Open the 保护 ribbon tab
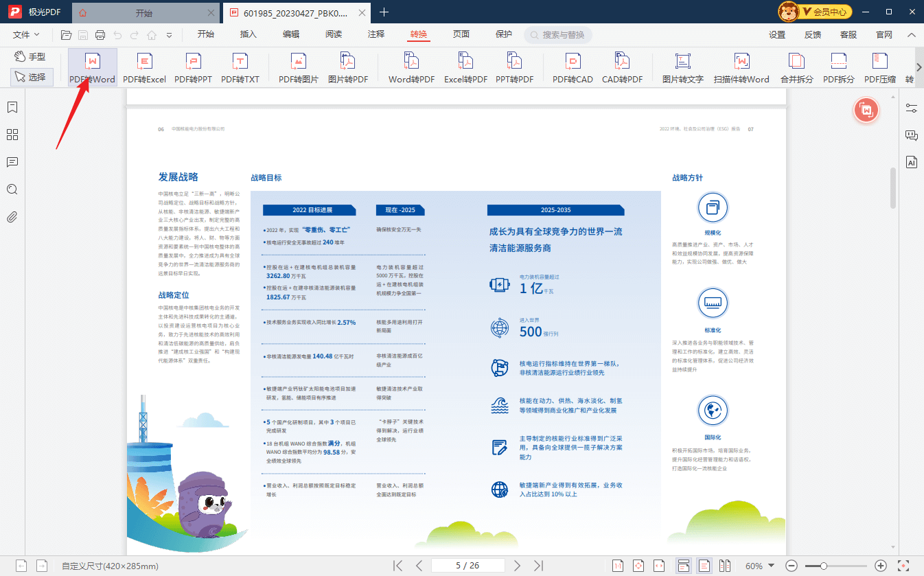Image resolution: width=924 pixels, height=576 pixels. click(504, 34)
